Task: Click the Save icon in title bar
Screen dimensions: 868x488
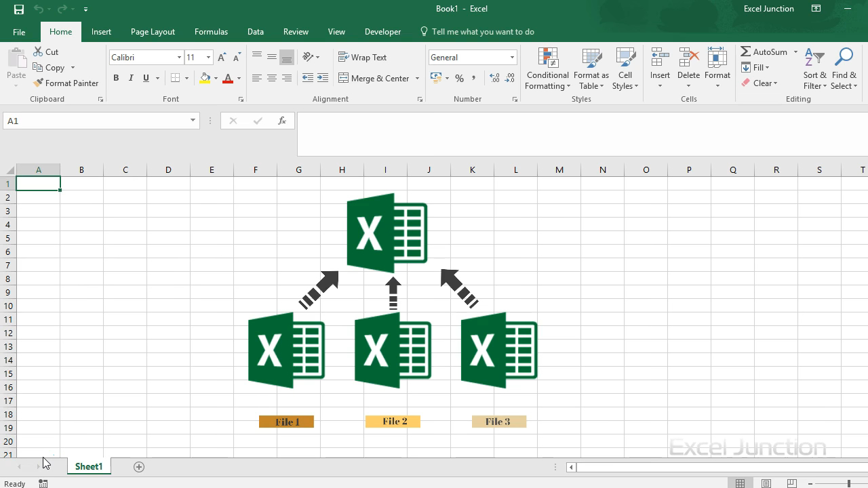Action: (x=18, y=9)
